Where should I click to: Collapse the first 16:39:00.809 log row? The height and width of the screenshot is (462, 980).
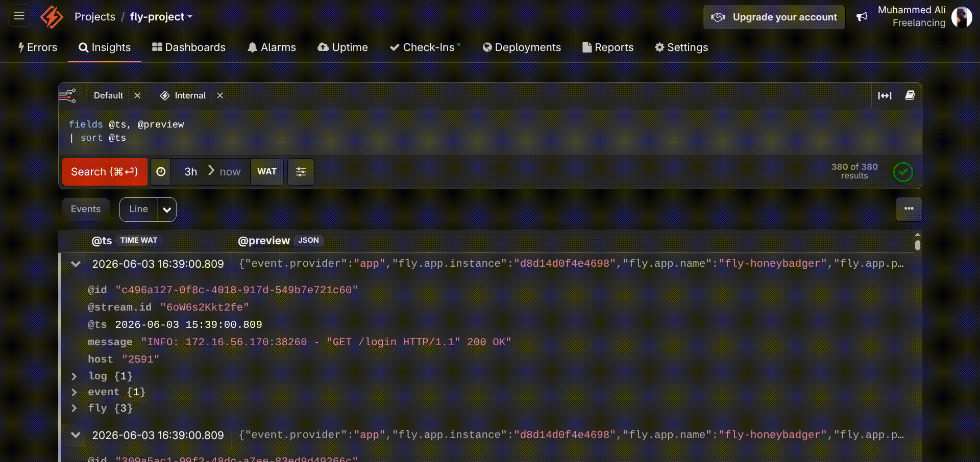[76, 264]
